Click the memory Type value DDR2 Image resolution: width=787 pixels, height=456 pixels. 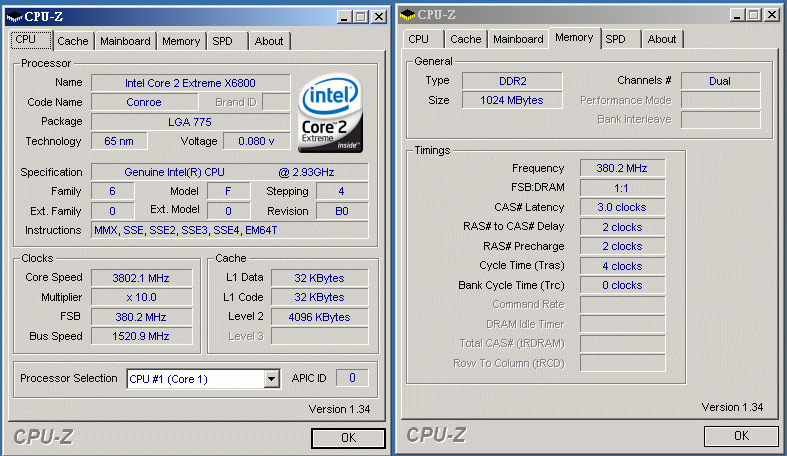click(512, 81)
